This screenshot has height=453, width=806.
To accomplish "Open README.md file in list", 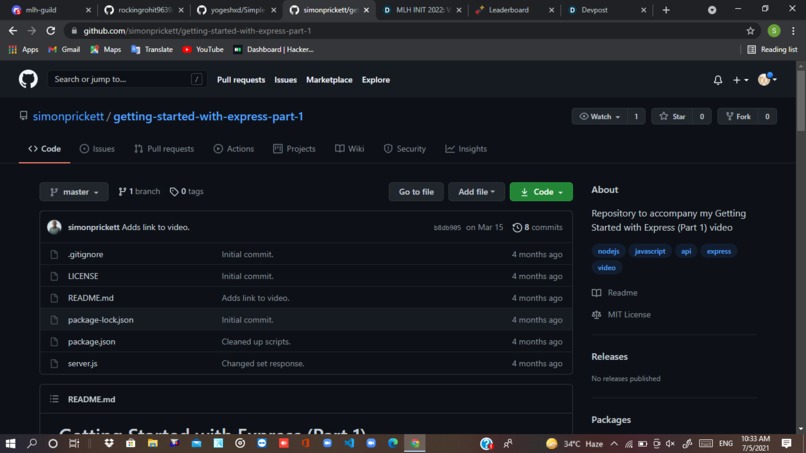I will (90, 298).
